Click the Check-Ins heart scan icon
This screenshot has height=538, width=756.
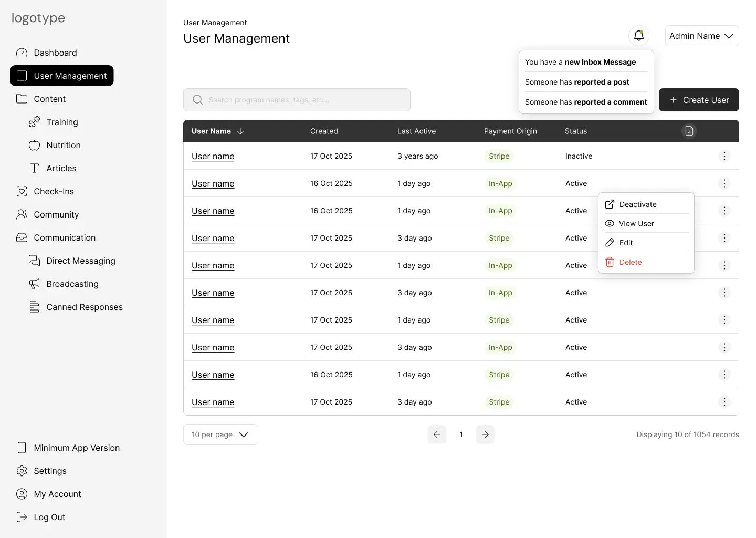(x=22, y=191)
